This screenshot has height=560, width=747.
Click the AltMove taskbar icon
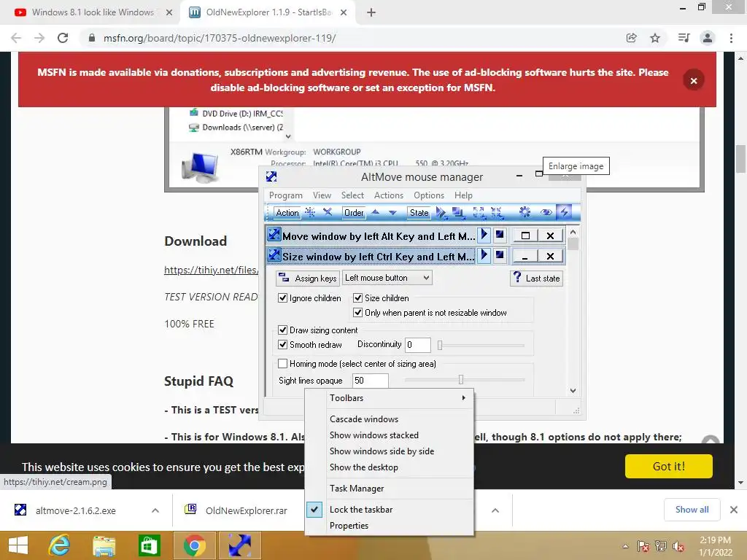pyautogui.click(x=239, y=545)
